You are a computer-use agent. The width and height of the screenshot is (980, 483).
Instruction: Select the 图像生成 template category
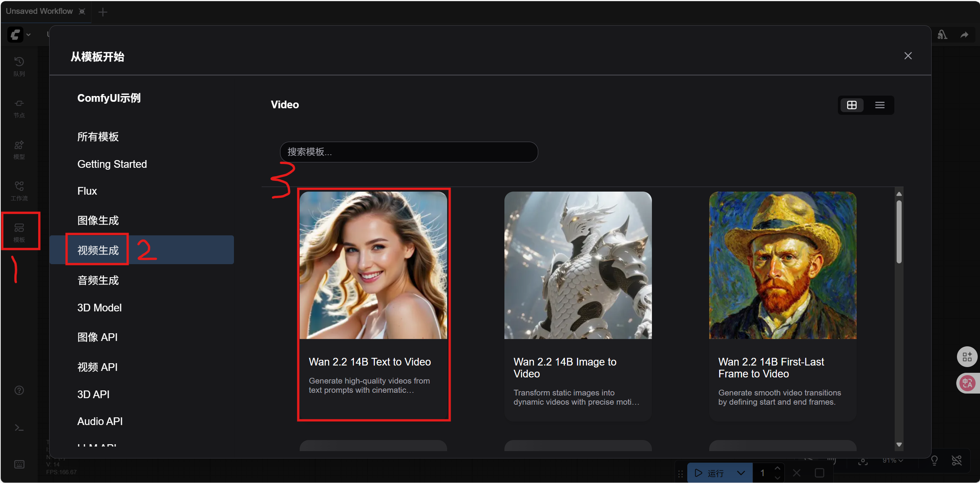[98, 220]
